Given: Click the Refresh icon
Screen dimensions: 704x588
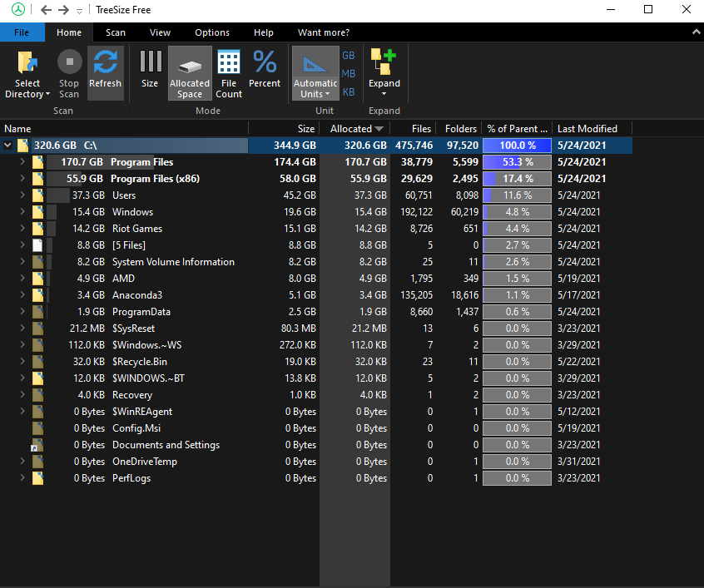Looking at the screenshot, I should click(x=105, y=62).
